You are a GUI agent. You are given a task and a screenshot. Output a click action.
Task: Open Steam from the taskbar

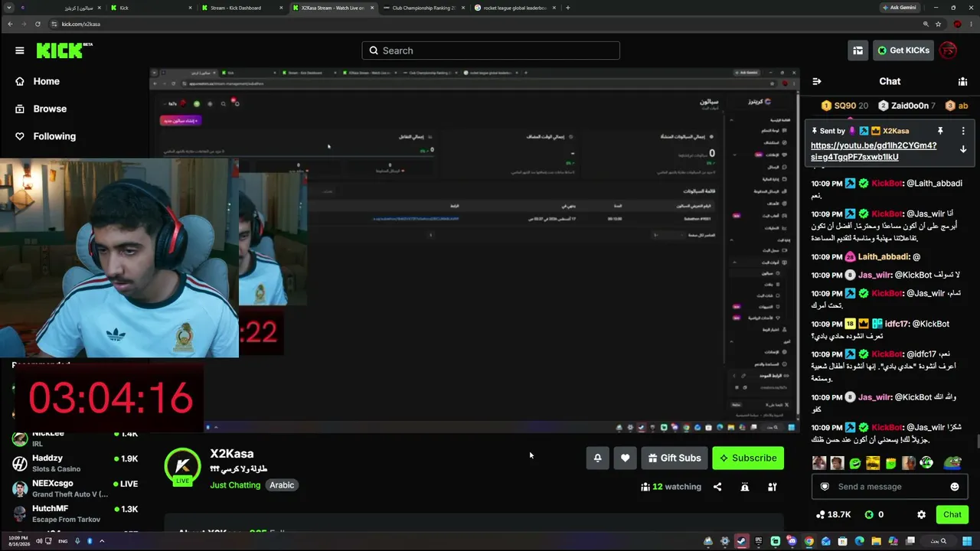(741, 542)
